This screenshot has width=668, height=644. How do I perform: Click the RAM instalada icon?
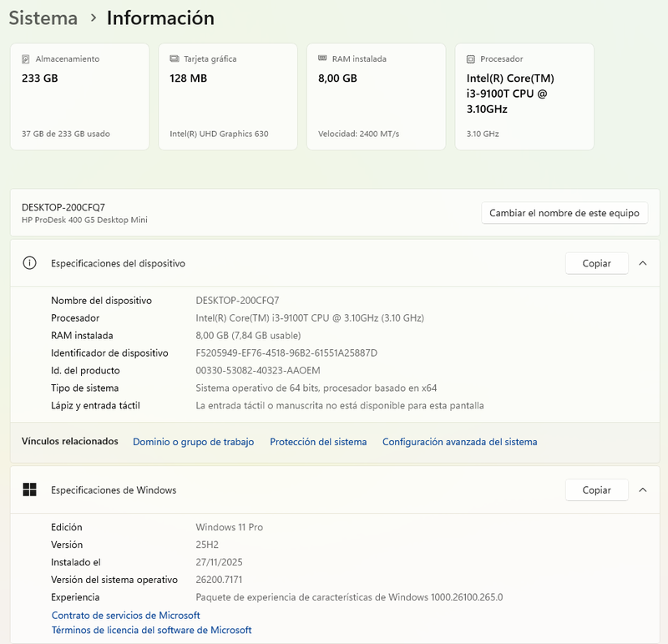[x=322, y=58]
